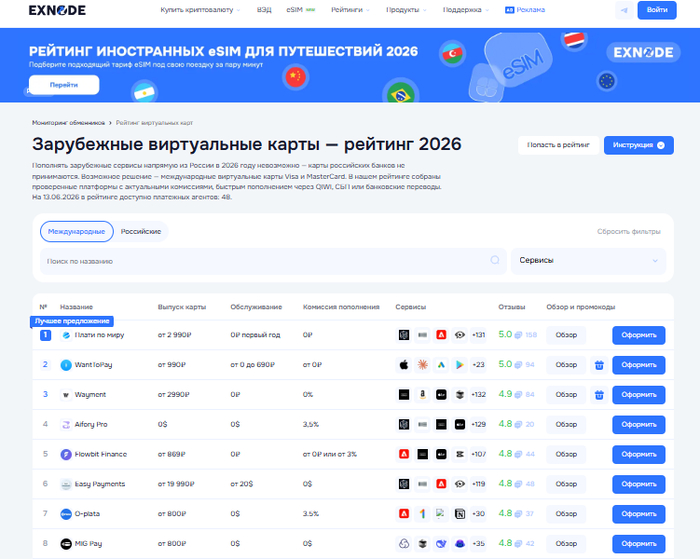Click Оформить for Aifory Pro
The height and width of the screenshot is (559, 700).
(x=639, y=425)
